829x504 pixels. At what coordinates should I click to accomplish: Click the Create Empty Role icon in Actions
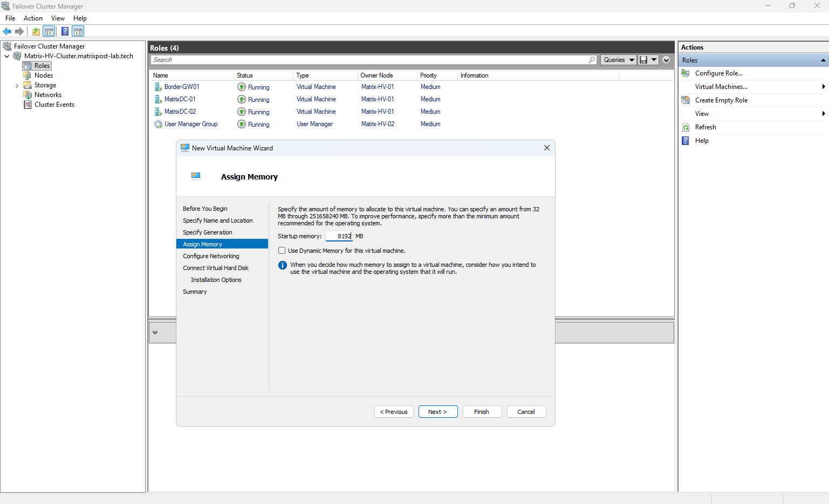coord(686,100)
